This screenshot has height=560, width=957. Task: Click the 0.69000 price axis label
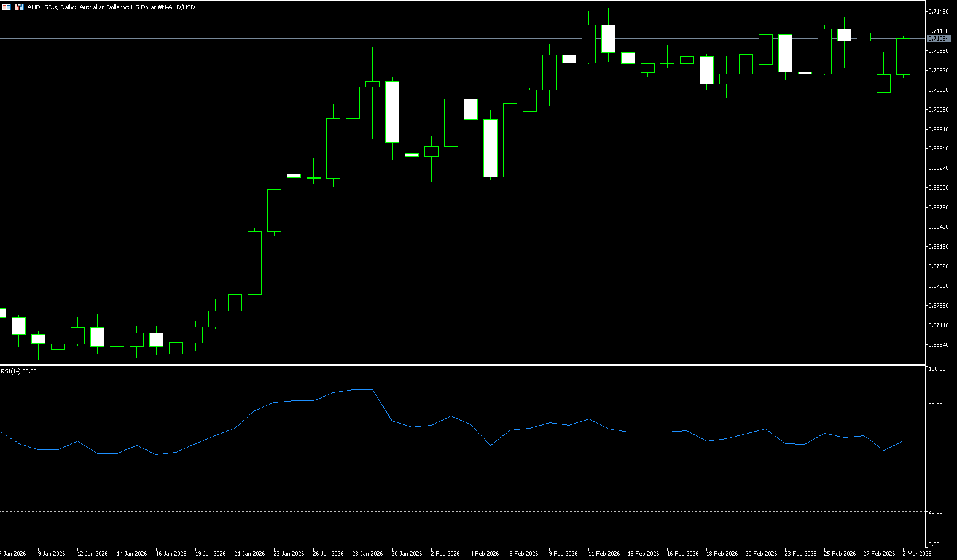click(x=939, y=188)
